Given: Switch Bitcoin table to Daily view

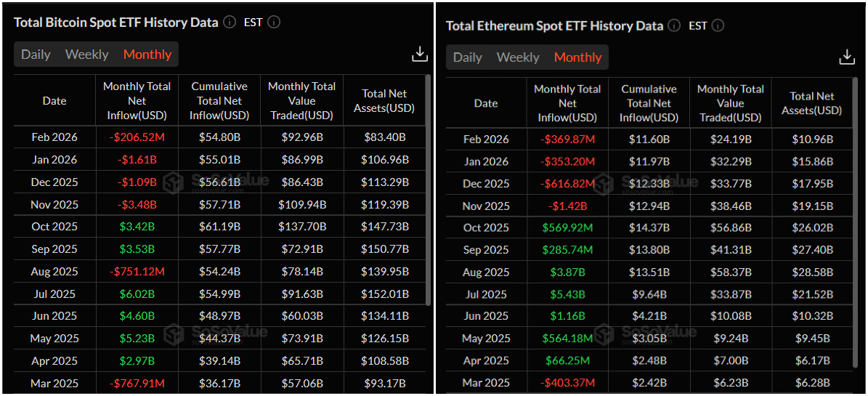Looking at the screenshot, I should click(36, 54).
